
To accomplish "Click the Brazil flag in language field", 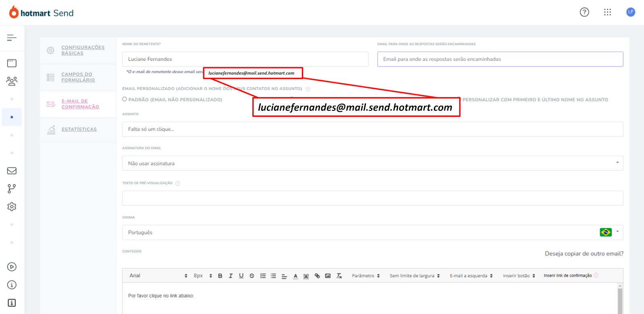I will [x=606, y=232].
